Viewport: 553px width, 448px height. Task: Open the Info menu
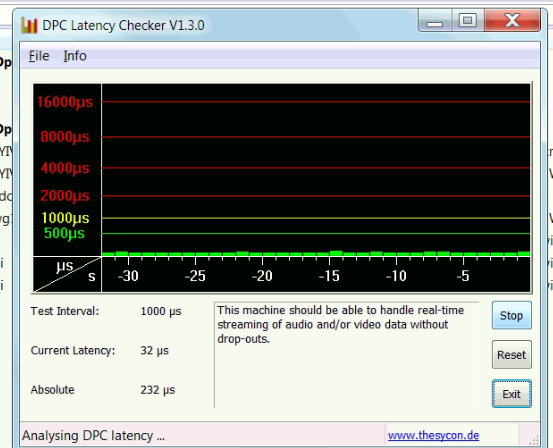75,56
